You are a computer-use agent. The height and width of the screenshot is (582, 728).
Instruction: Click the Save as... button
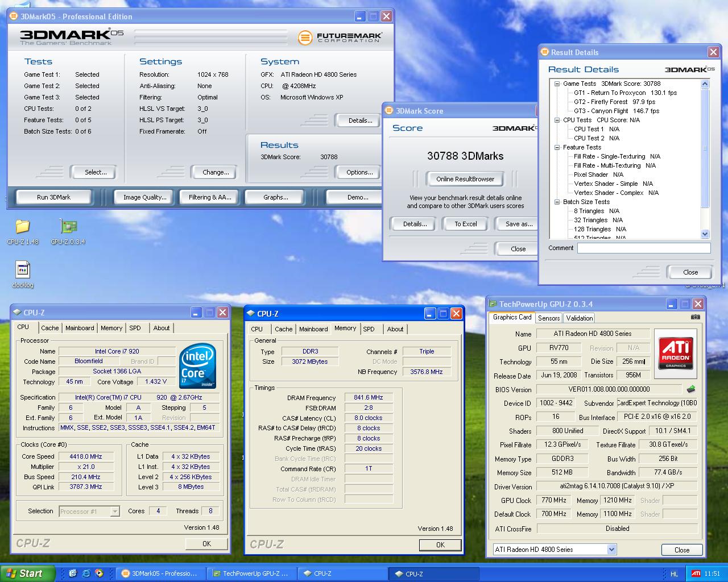click(516, 224)
